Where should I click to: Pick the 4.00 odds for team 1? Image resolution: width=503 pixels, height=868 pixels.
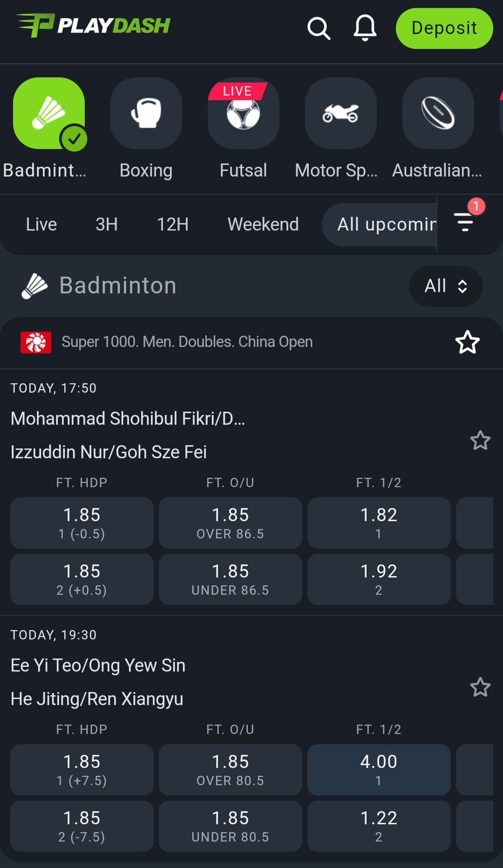[x=379, y=769]
